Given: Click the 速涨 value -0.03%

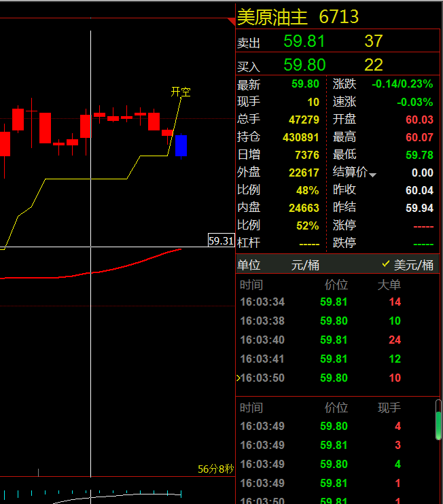Looking at the screenshot, I should pyautogui.click(x=415, y=102).
